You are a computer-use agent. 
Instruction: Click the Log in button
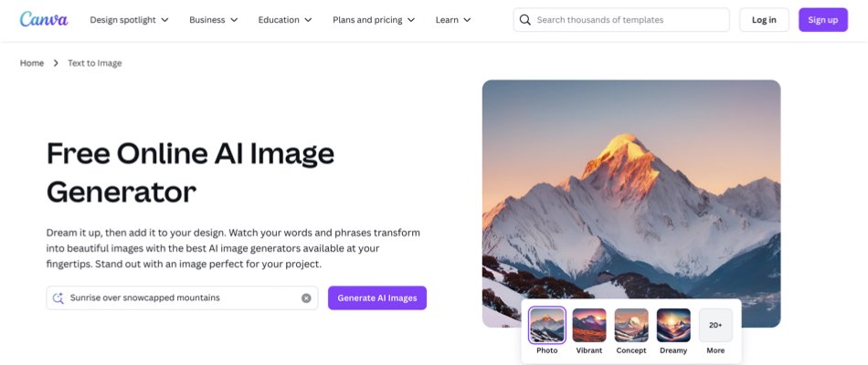pos(764,20)
